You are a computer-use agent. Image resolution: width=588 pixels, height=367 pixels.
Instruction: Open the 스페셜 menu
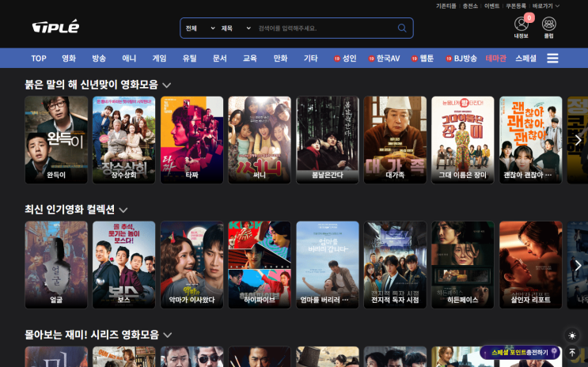(x=525, y=58)
